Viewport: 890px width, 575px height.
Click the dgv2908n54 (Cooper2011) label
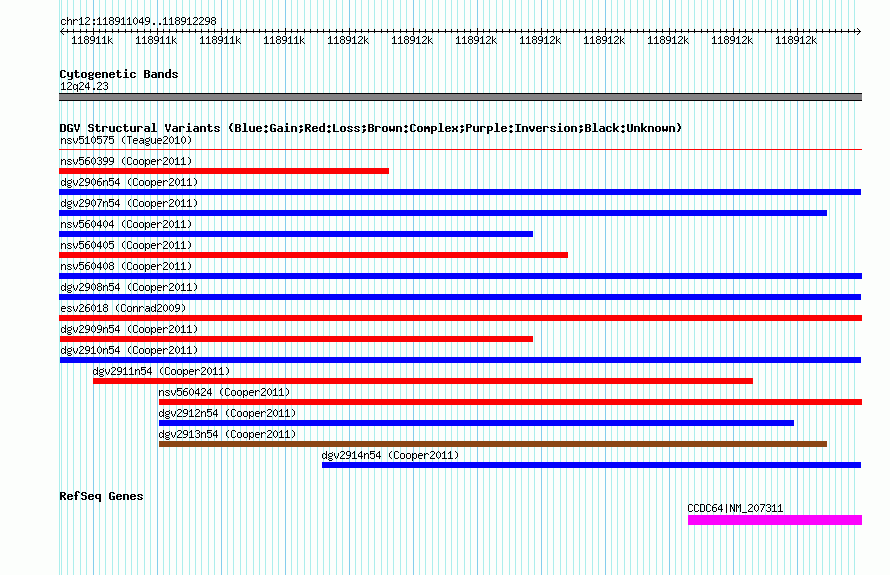129,287
